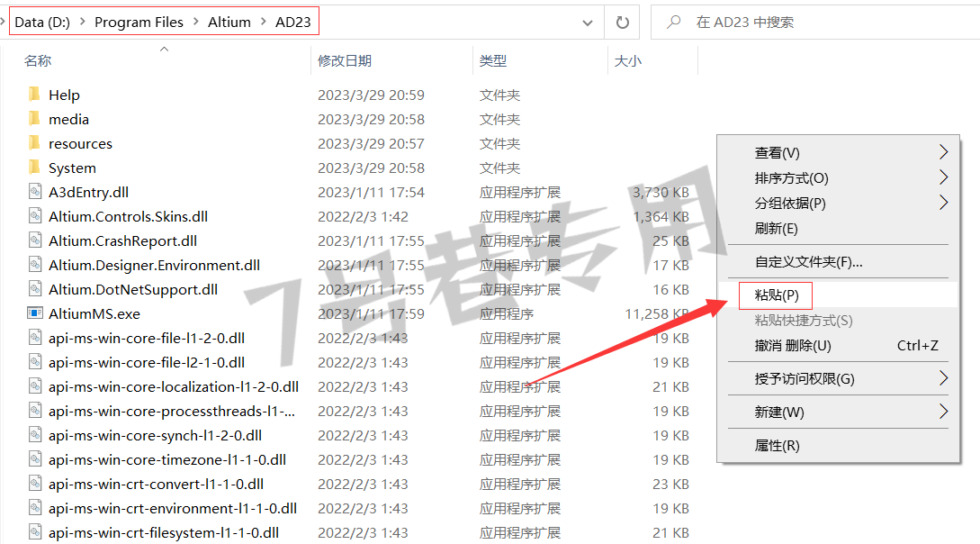Click the api-ms-win-core-file-l2-1-0.dll file icon

(x=35, y=362)
